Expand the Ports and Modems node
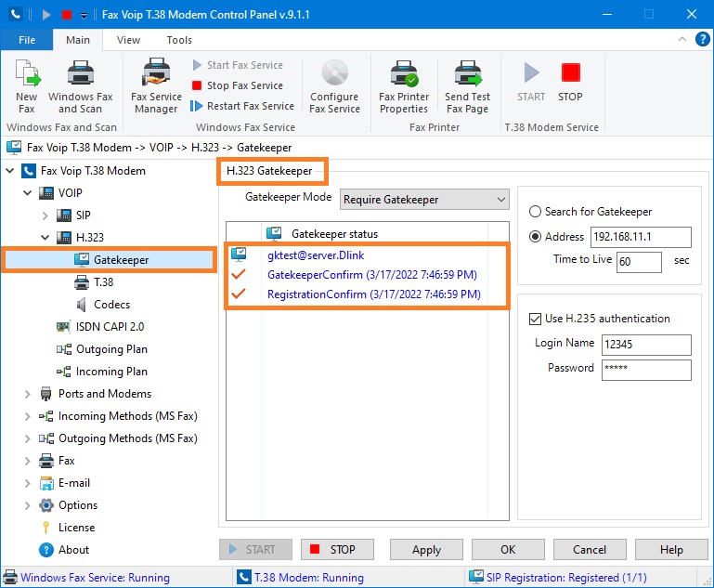This screenshot has height=588, width=714. (x=27, y=394)
